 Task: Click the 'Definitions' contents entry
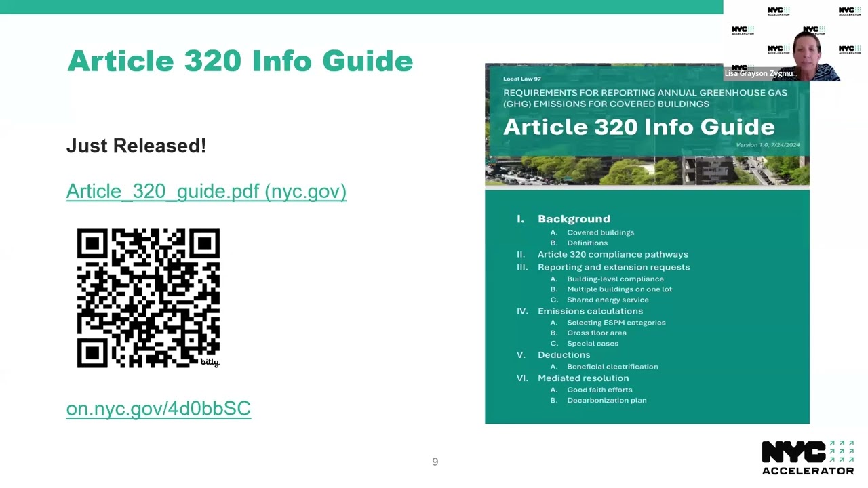tap(587, 243)
